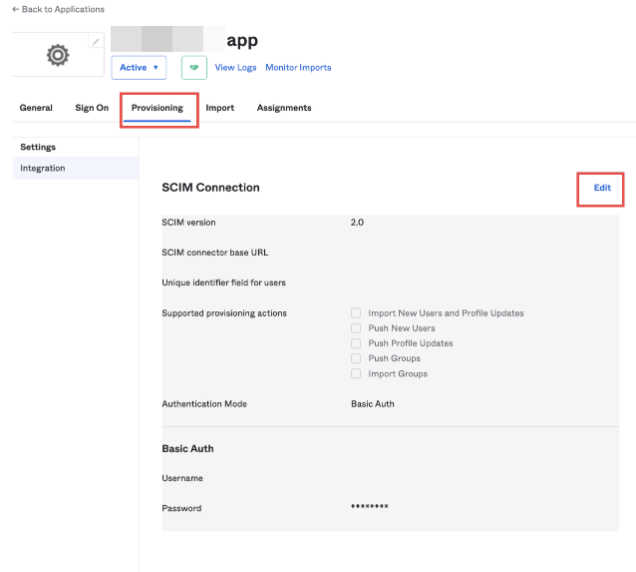Viewport: 636px width, 572px height.
Task: Select Integration in Settings sidebar
Action: click(76, 168)
